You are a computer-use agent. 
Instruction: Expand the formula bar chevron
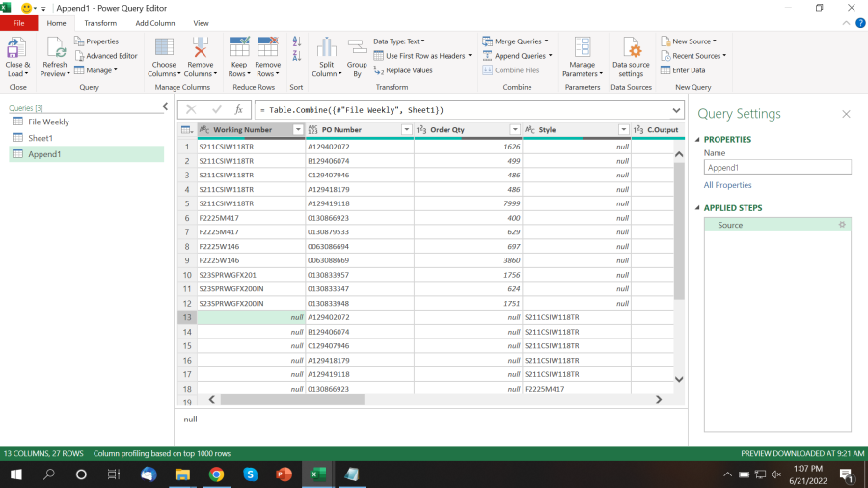[x=676, y=110]
